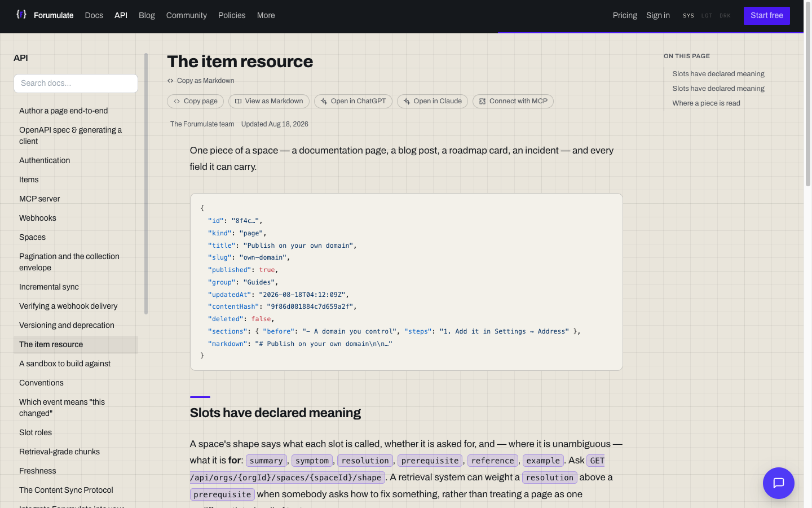
Task: Click the code icon beside Copy as Markdown
Action: pos(170,81)
